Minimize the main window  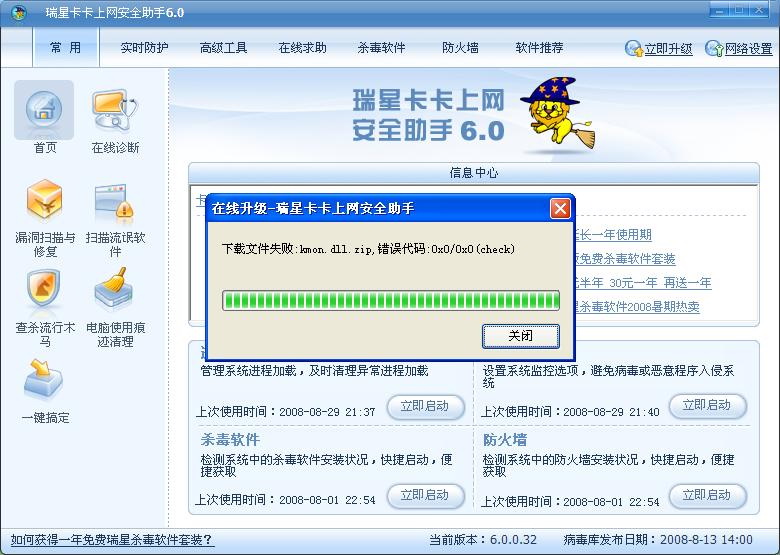720,10
